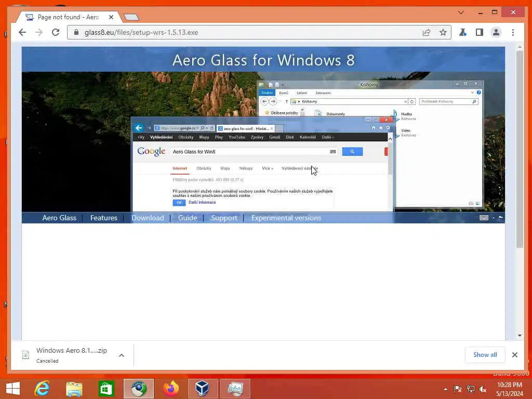The image size is (532, 399).
Task: Open Action Center flag icon
Action: [458, 389]
